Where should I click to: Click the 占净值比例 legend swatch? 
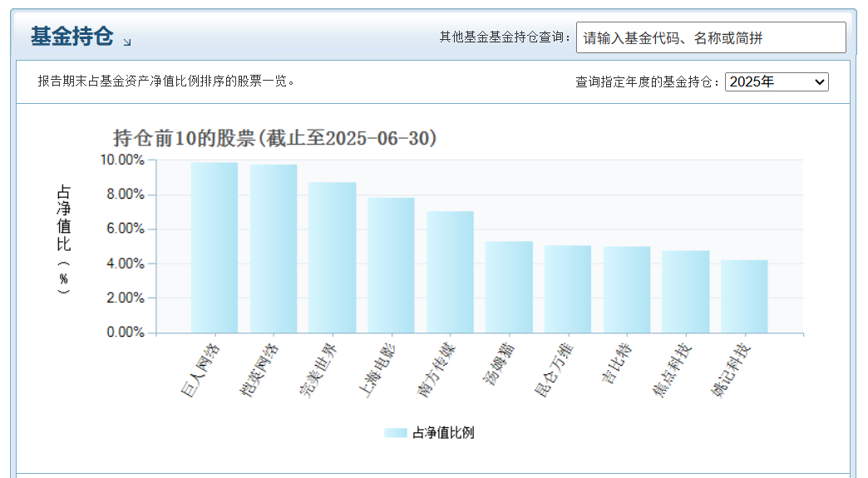click(395, 432)
